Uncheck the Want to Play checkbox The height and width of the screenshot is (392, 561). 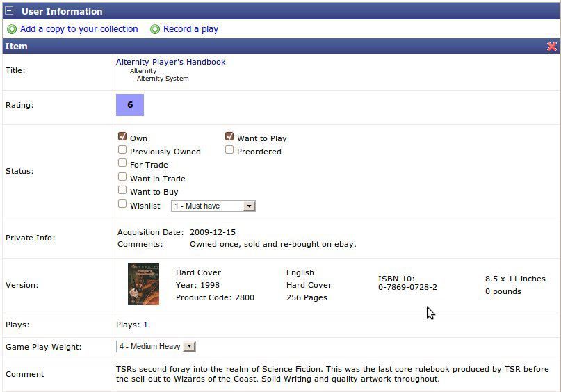point(229,136)
